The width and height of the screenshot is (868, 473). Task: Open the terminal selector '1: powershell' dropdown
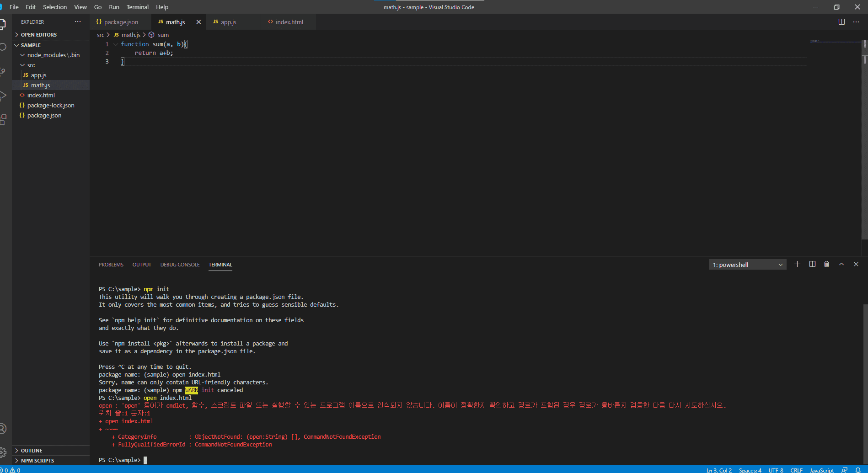click(747, 265)
